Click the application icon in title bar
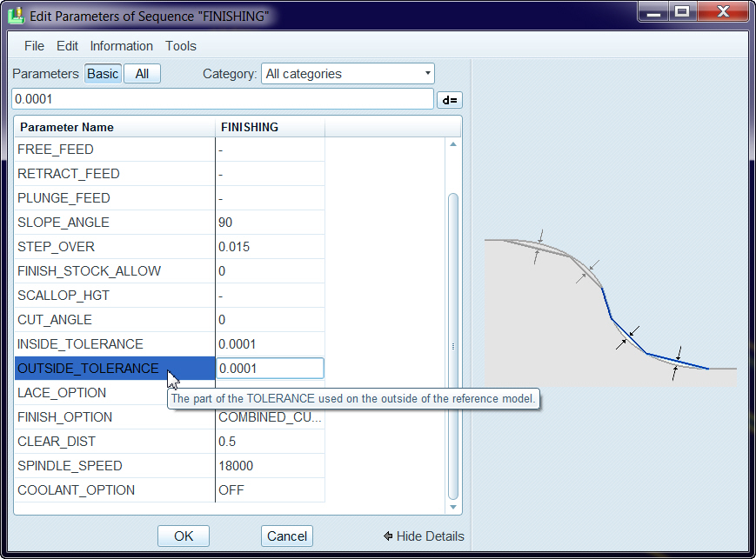 [15, 16]
